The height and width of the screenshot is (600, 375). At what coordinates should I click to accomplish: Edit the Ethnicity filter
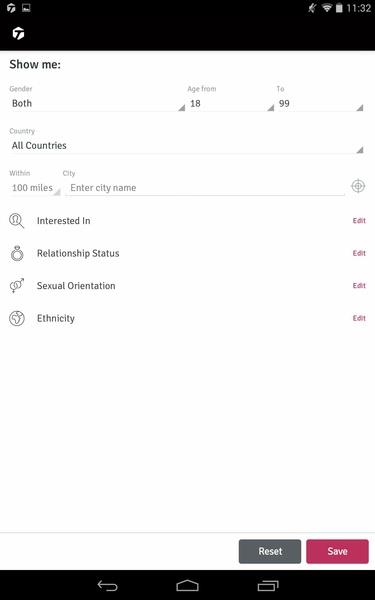click(x=359, y=318)
